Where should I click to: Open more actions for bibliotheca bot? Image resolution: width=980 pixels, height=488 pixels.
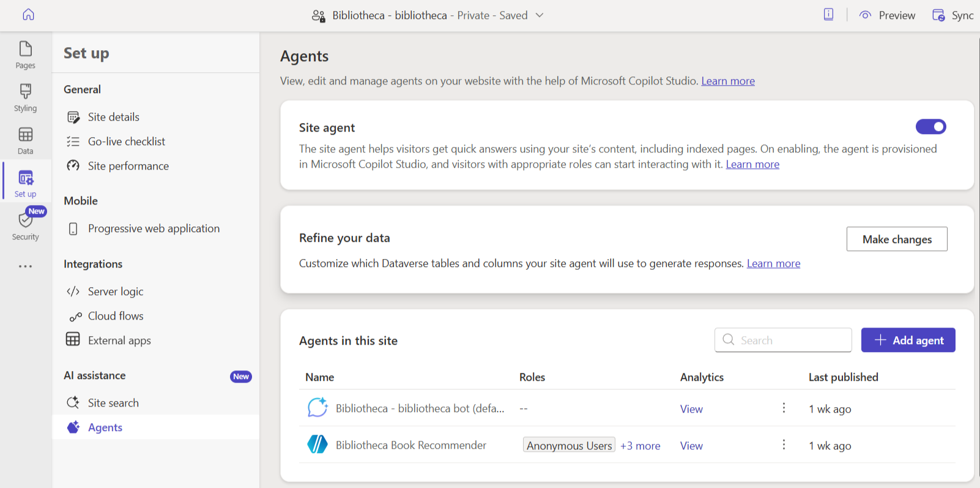[x=784, y=408]
